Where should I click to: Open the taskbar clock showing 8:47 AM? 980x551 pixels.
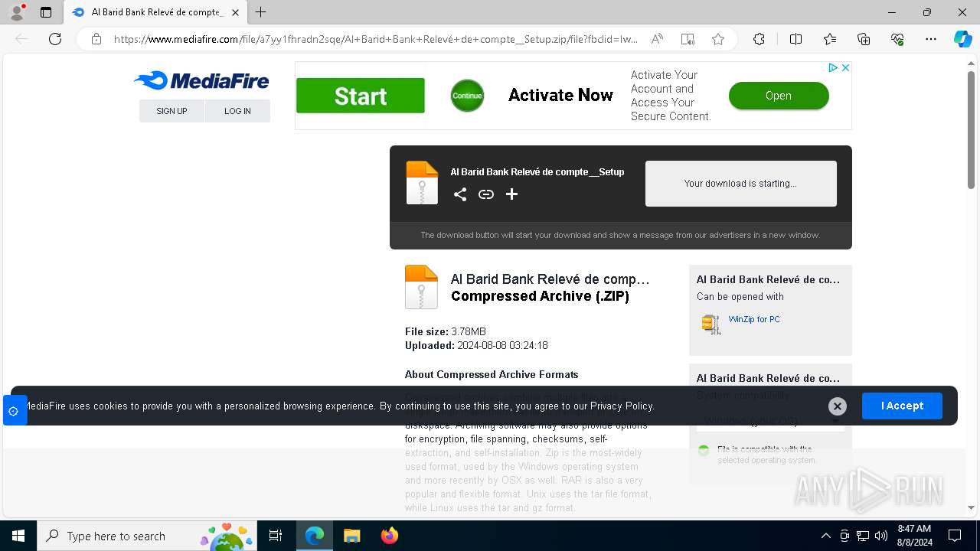click(x=914, y=536)
